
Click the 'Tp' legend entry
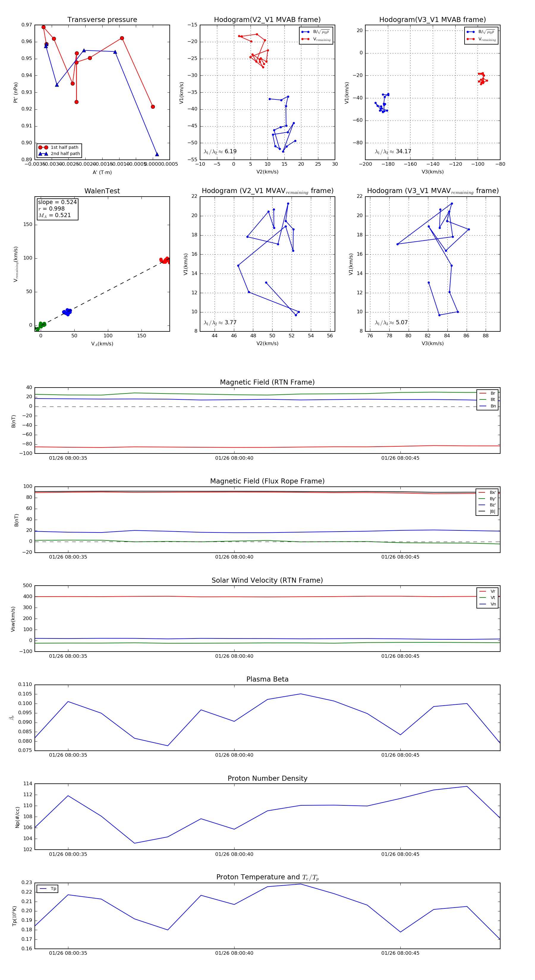[48, 889]
